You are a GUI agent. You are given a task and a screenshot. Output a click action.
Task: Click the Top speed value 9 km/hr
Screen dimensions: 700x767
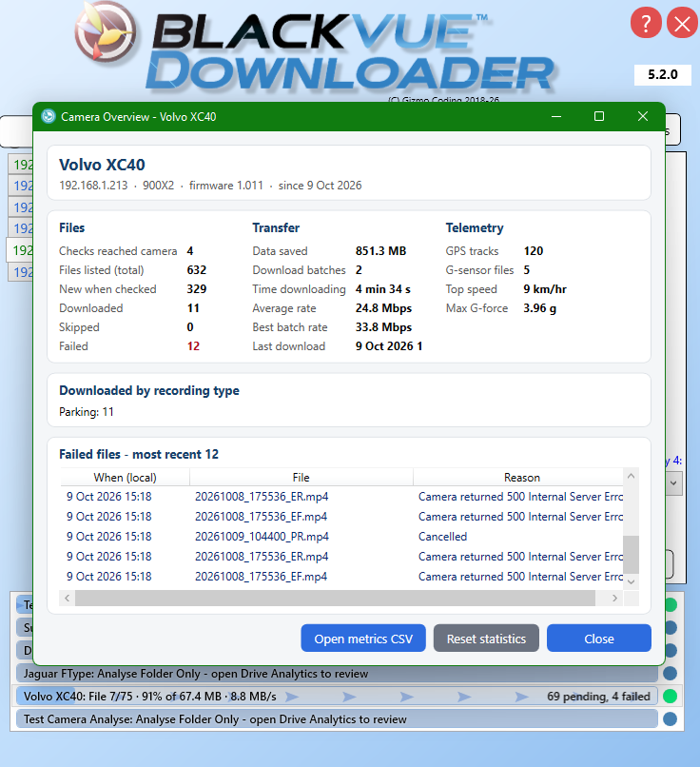point(545,289)
